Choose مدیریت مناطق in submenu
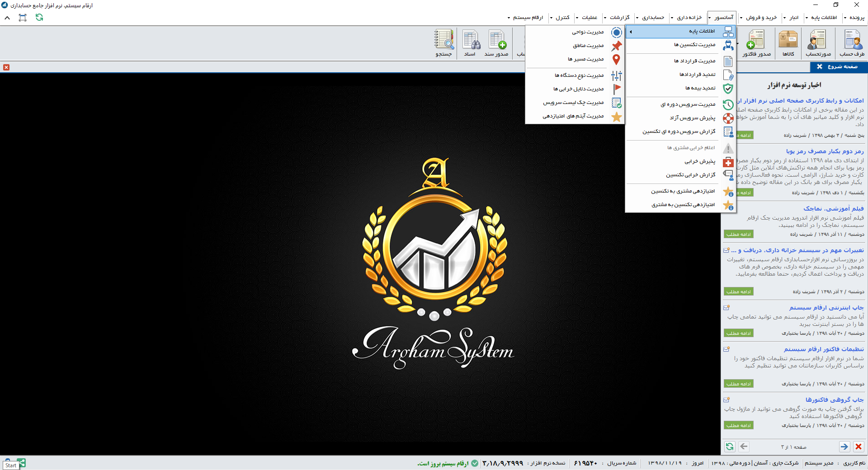Viewport: 868px width, 470px height. pos(575,46)
